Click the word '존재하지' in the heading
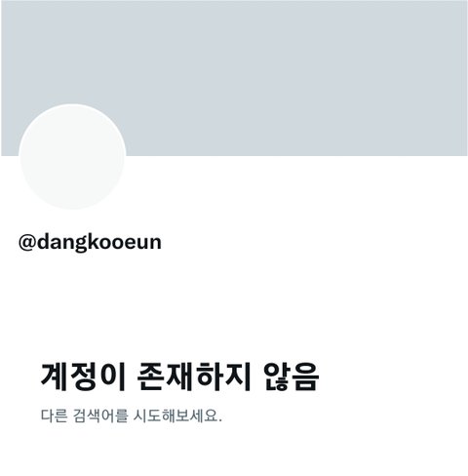The width and height of the screenshot is (468, 476). point(194,377)
